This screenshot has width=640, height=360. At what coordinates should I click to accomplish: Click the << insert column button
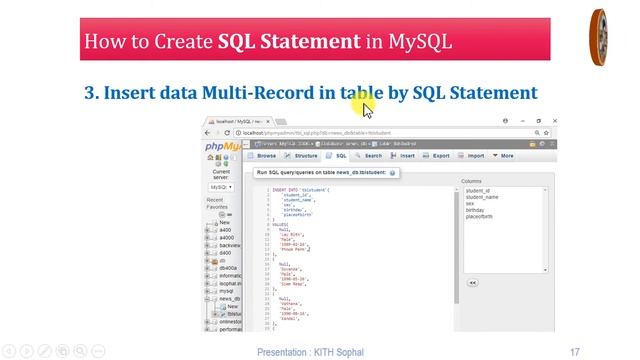pyautogui.click(x=473, y=283)
